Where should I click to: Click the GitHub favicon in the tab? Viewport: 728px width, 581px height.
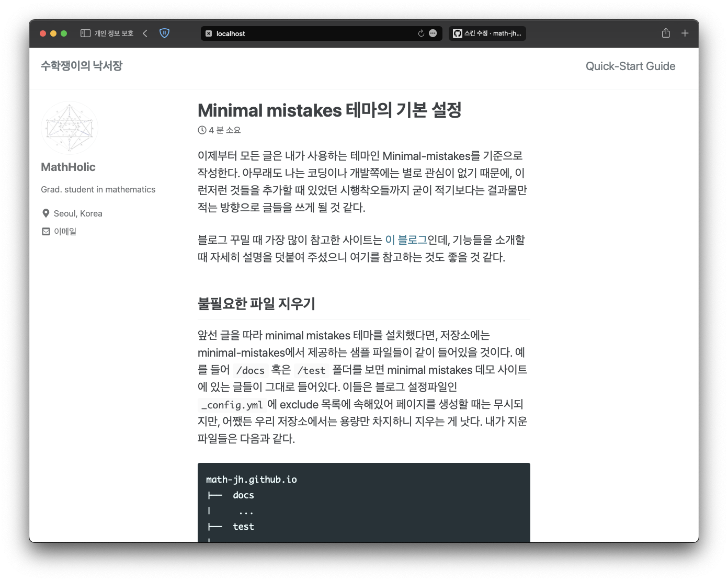pos(458,33)
